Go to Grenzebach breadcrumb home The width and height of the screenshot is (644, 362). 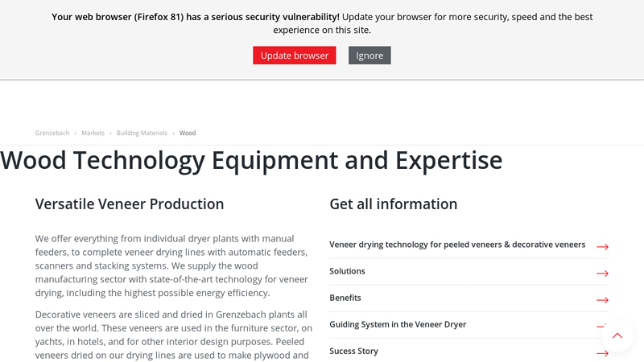pos(52,133)
